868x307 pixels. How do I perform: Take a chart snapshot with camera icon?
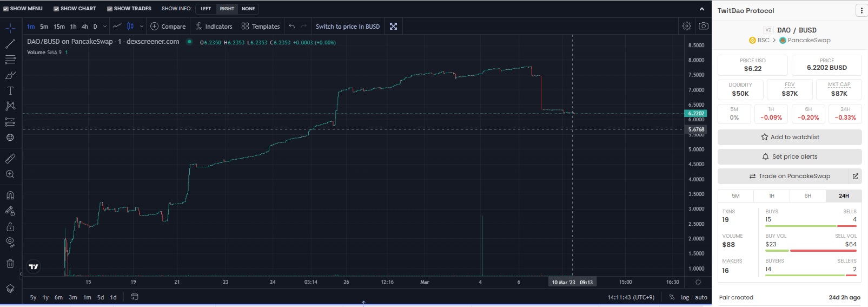(x=703, y=26)
